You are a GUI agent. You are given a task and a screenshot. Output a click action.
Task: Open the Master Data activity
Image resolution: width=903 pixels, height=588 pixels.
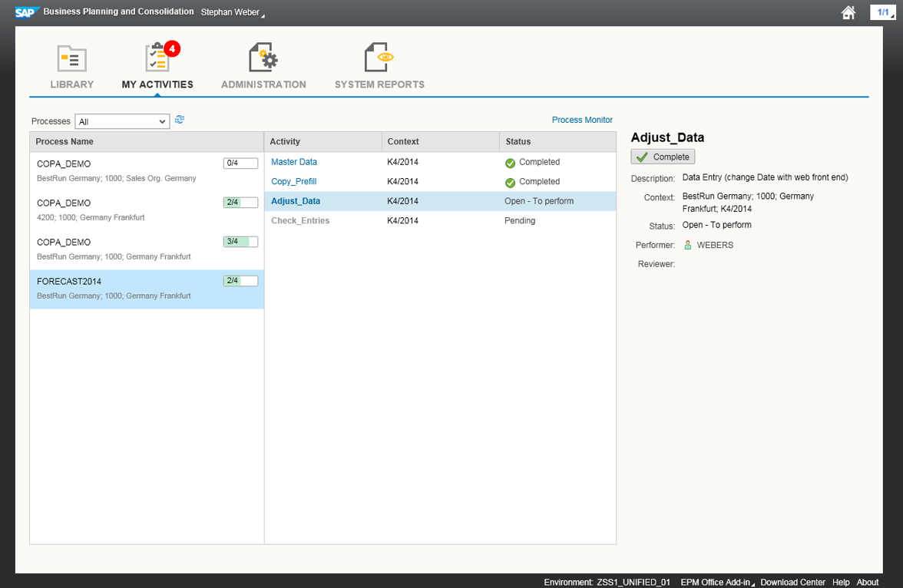tap(293, 162)
